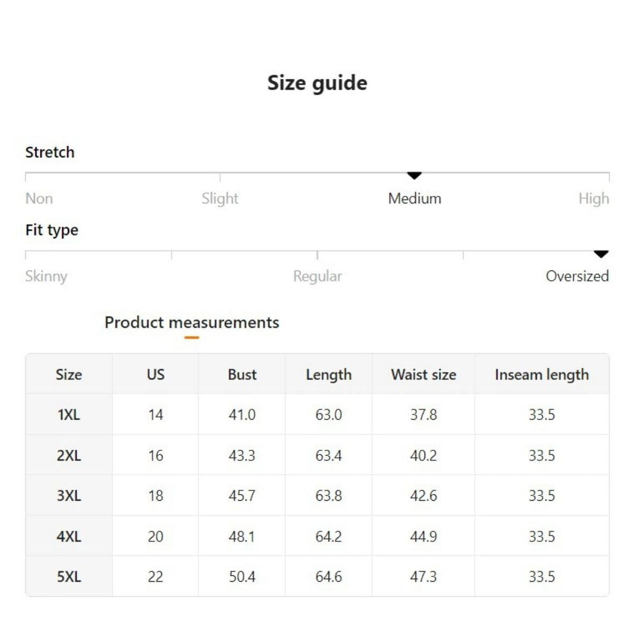Click the Length column header
This screenshot has height=644, width=644.
click(x=328, y=375)
